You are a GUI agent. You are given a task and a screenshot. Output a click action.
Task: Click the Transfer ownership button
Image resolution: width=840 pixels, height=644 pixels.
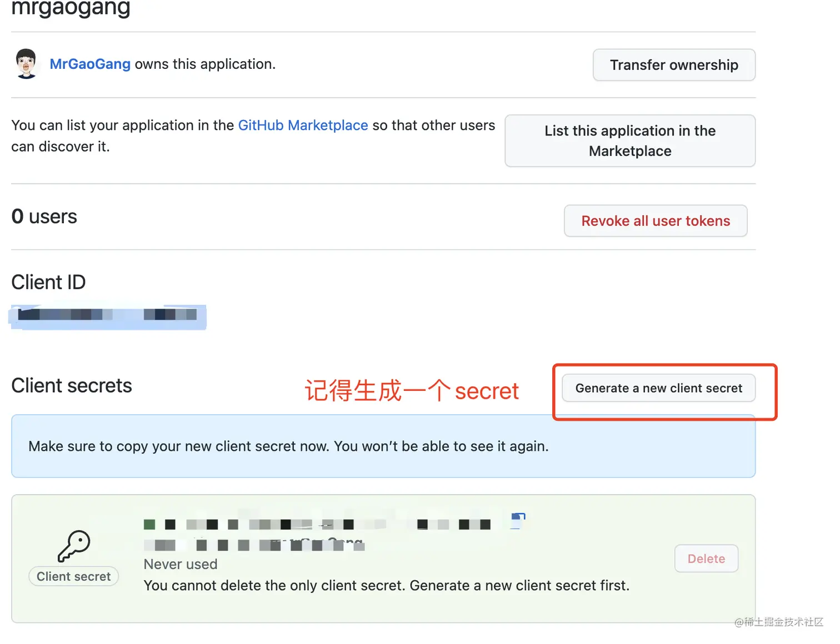(674, 65)
